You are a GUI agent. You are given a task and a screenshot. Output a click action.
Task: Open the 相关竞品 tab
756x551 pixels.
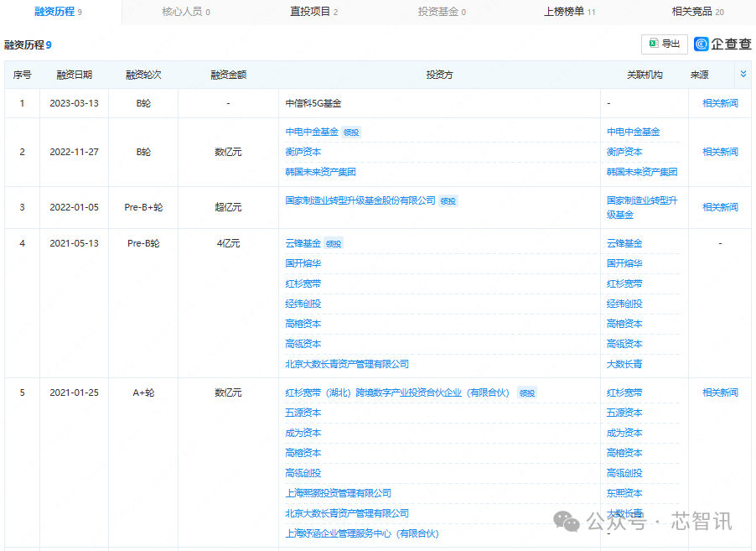[697, 12]
